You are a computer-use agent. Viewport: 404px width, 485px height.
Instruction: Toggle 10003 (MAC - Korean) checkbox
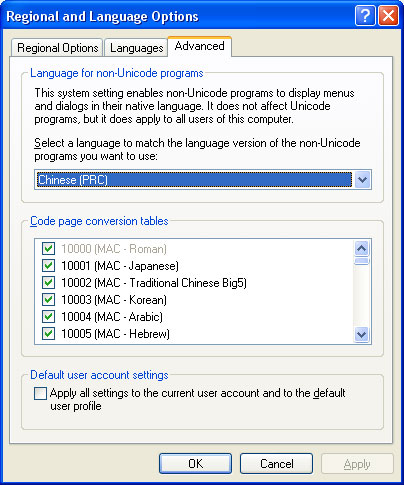tap(49, 300)
